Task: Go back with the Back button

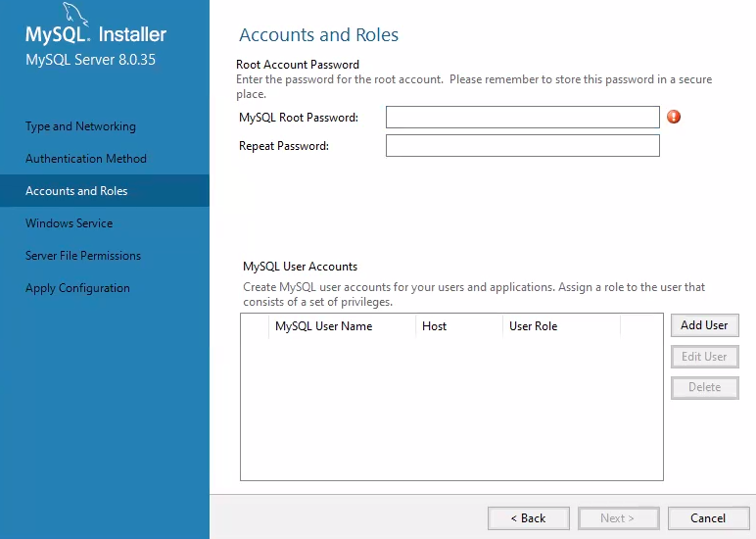Action: [529, 518]
